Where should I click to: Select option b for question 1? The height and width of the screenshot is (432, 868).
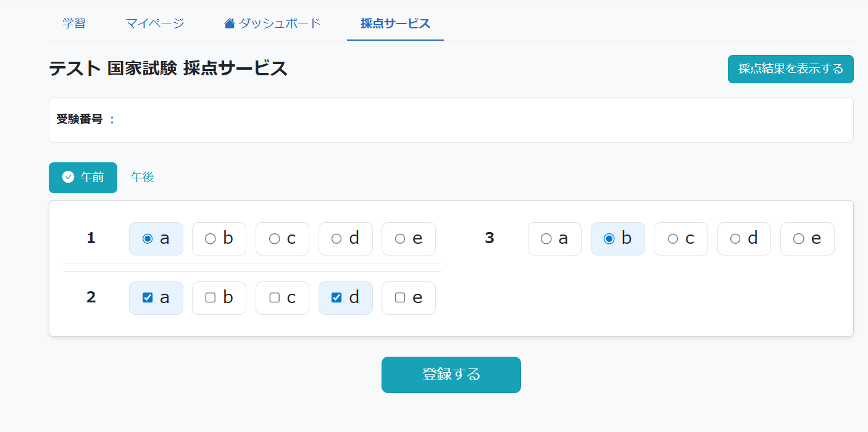pos(219,239)
